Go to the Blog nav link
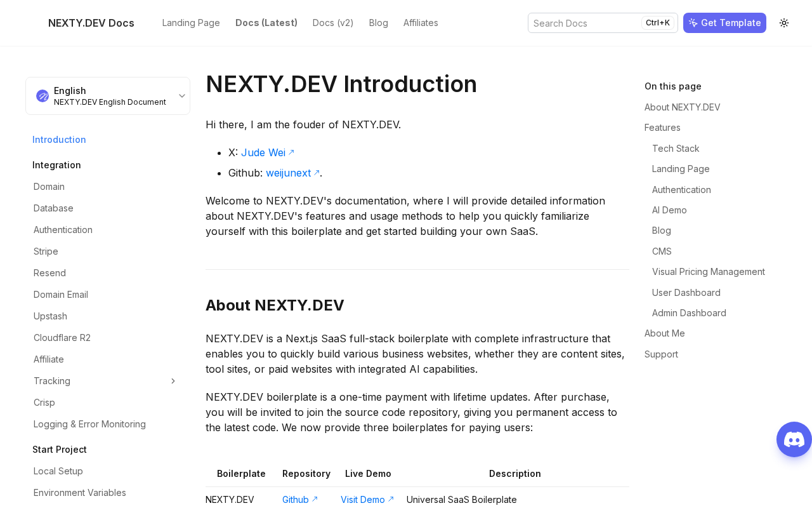Image resolution: width=812 pixels, height=508 pixels. 379,23
